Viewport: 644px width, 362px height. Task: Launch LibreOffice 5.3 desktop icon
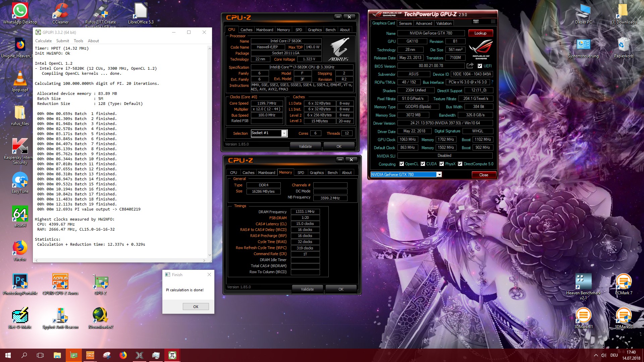pos(141,14)
